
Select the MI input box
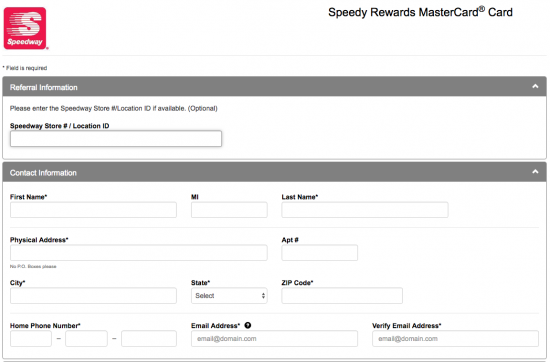(229, 210)
